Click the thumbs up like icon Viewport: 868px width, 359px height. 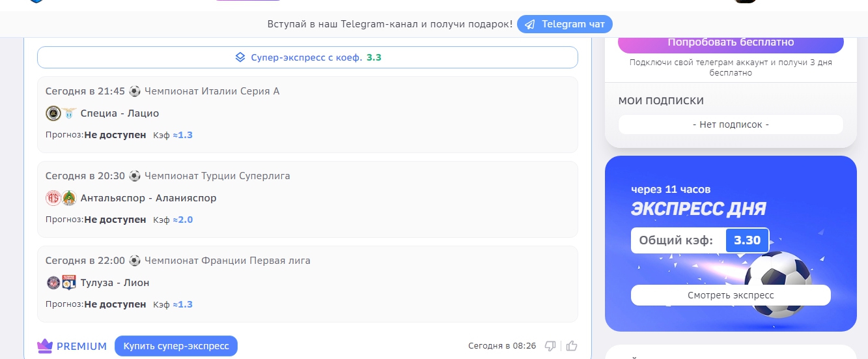(572, 346)
